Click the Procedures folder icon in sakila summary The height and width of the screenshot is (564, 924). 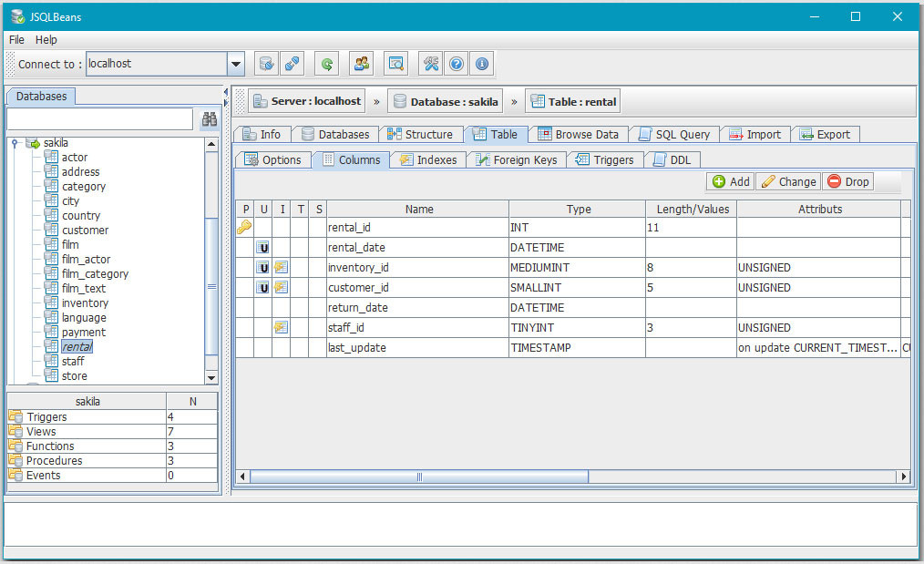point(15,460)
